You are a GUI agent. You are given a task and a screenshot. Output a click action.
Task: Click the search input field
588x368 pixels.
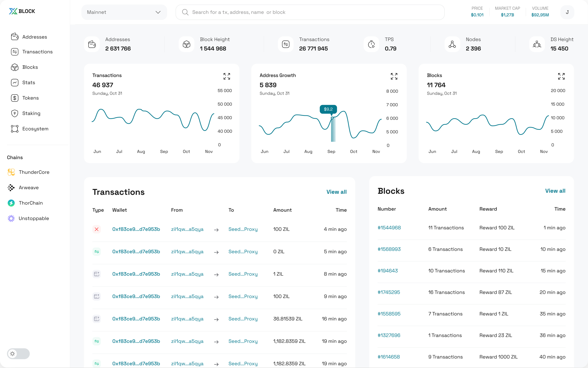tap(310, 12)
